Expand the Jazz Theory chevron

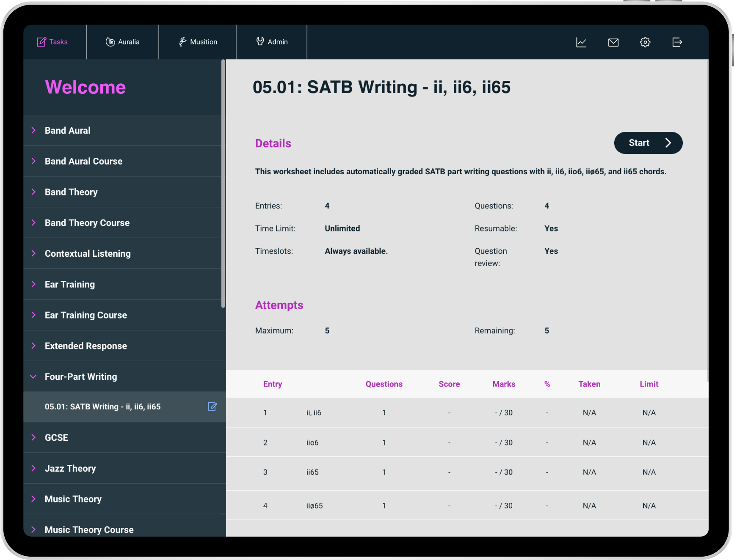(33, 468)
